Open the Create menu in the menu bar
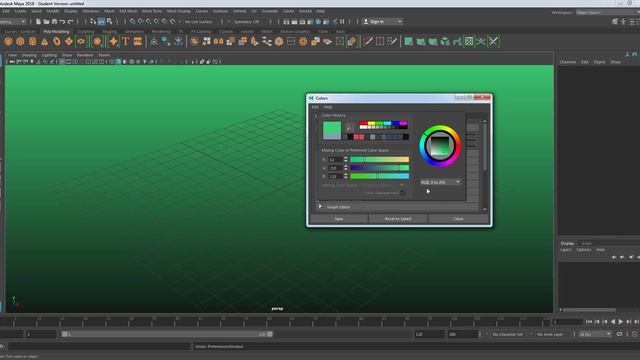The width and height of the screenshot is (640, 360). coord(20,11)
